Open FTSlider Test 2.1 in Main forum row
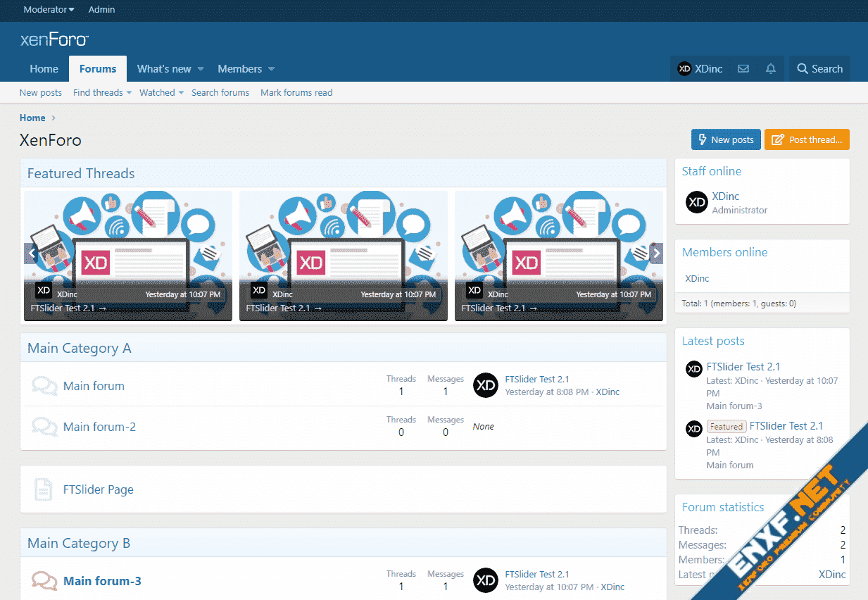The height and width of the screenshot is (600, 868). [x=537, y=379]
